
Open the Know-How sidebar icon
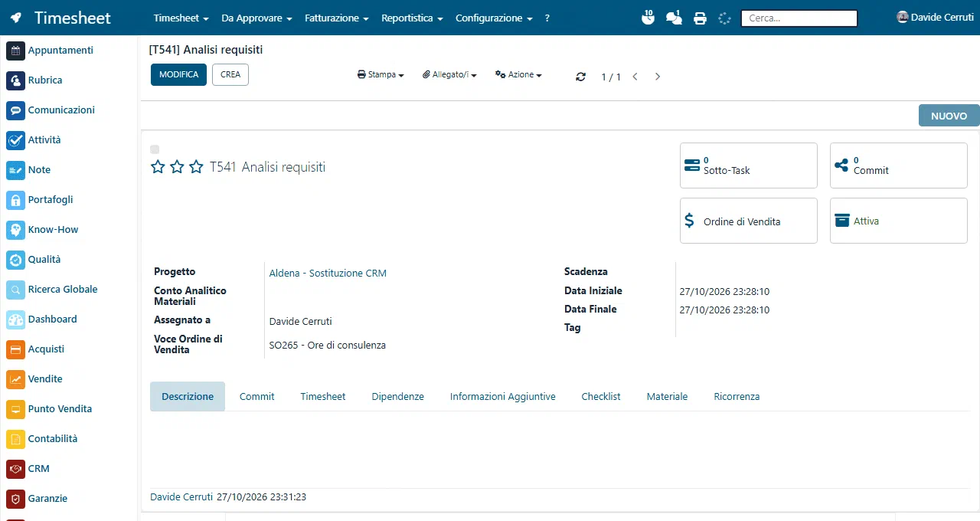point(15,230)
